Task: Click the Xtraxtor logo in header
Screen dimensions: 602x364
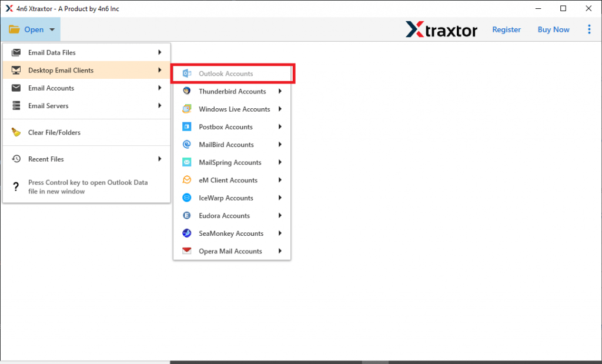Action: point(442,29)
